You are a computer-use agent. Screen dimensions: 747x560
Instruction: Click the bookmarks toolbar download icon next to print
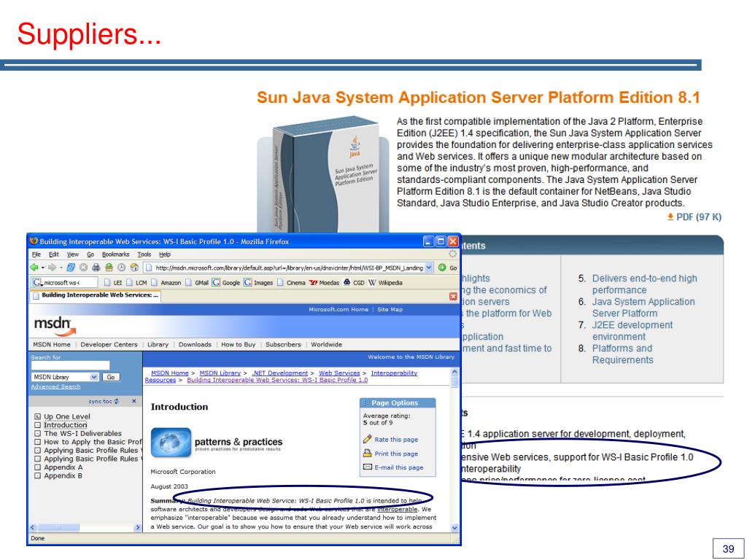[109, 268]
